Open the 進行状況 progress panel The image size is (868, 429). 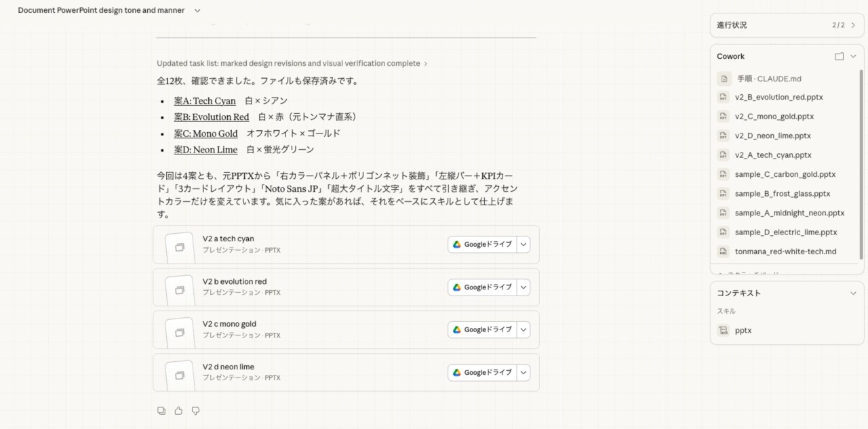point(853,25)
